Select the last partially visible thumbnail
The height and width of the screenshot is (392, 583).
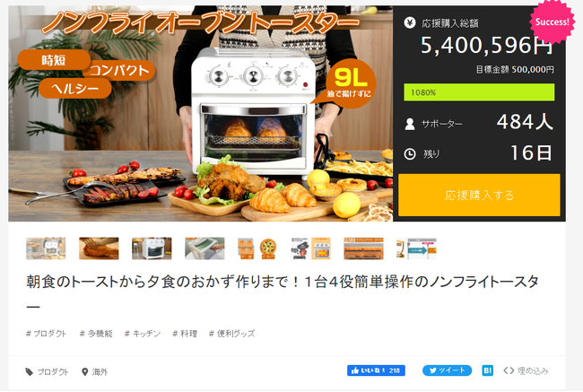[x=417, y=248]
